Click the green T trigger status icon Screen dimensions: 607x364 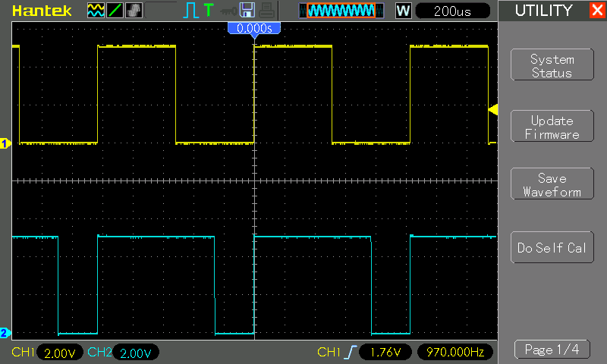209,11
